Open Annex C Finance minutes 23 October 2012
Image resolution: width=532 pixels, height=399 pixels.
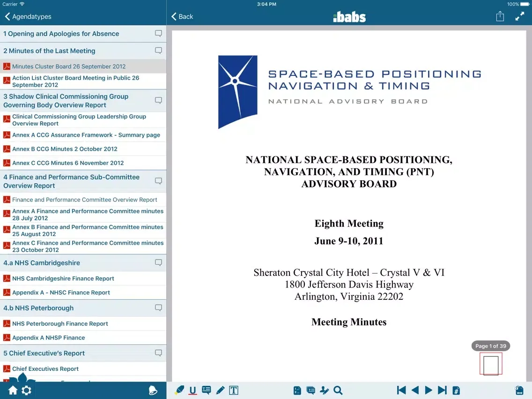point(83,246)
